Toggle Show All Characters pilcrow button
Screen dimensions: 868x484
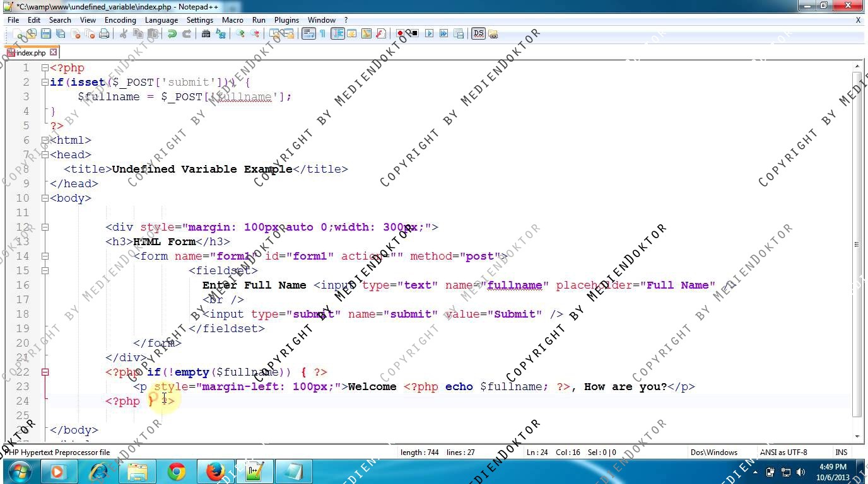point(322,34)
